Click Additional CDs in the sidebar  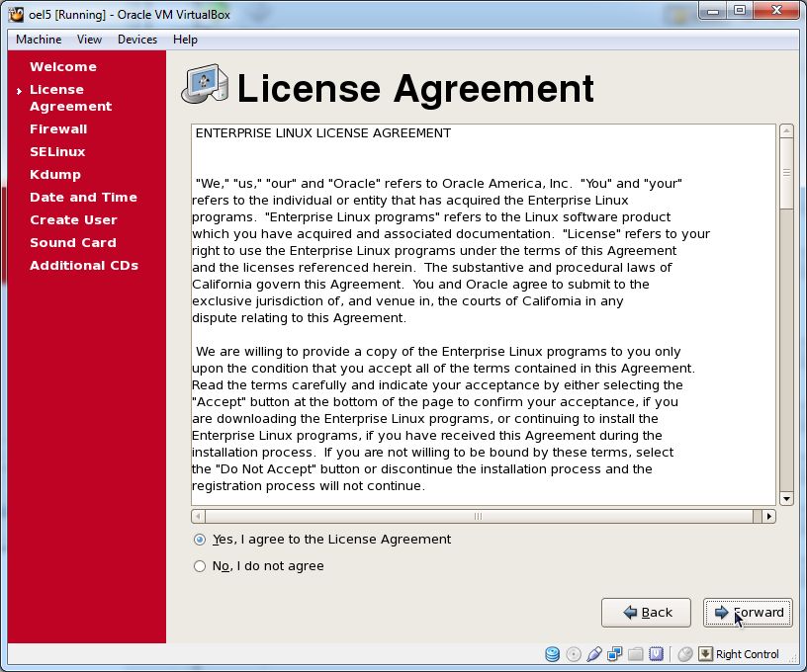pyautogui.click(x=84, y=265)
